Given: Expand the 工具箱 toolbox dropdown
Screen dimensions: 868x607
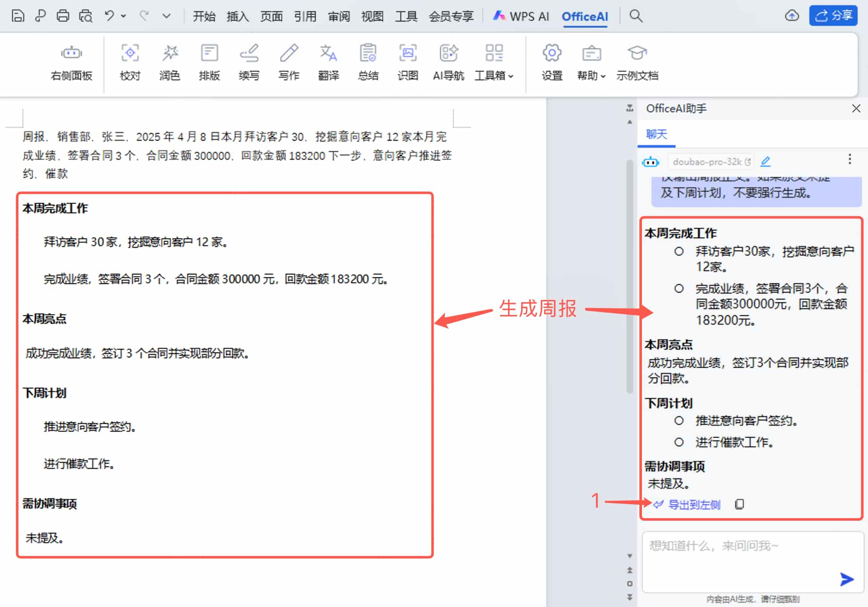Looking at the screenshot, I should [x=494, y=62].
